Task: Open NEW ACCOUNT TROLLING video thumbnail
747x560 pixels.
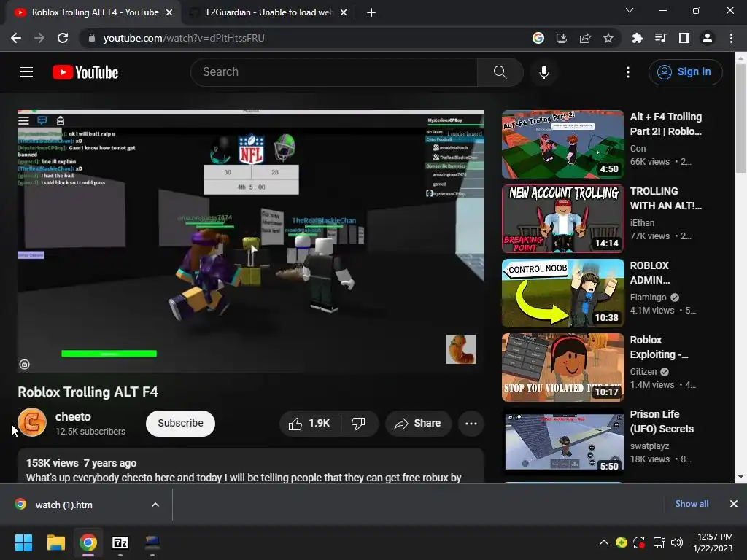Action: click(x=562, y=219)
